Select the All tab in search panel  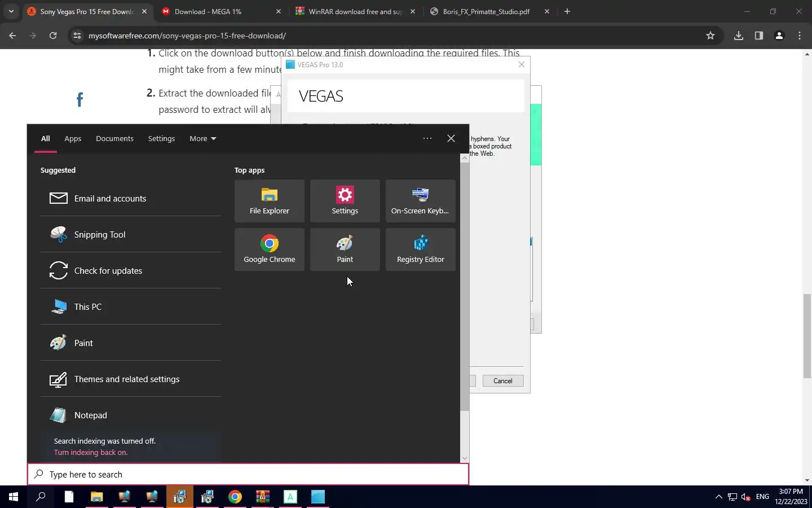46,138
